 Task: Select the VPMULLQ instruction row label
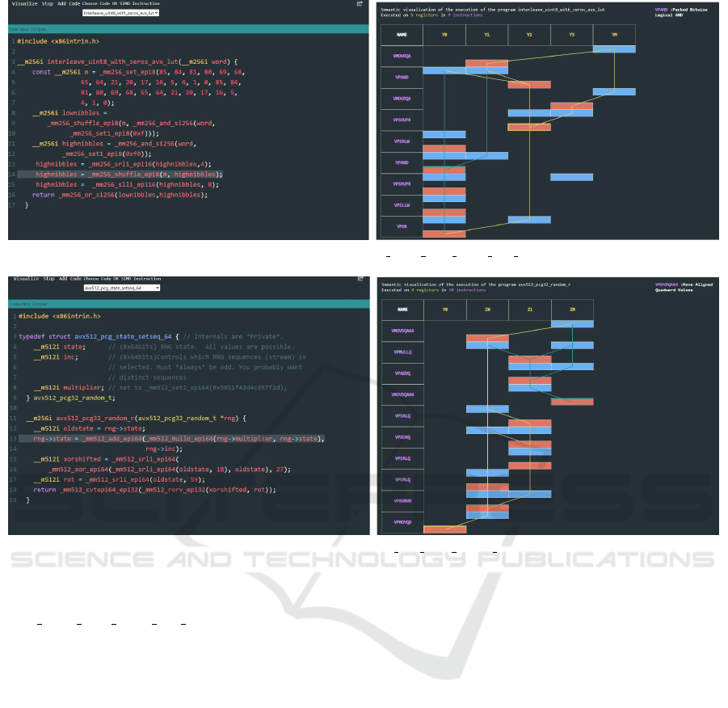(x=402, y=352)
